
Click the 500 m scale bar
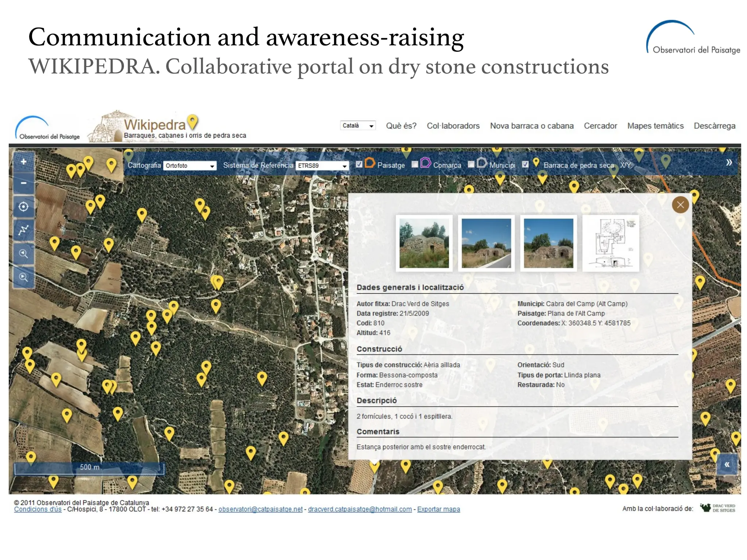click(x=89, y=468)
